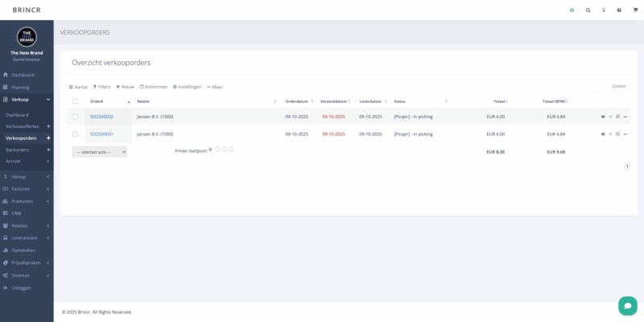Click the lightbulb icon in the header
Image resolution: width=644 pixels, height=322 pixels.
click(x=603, y=10)
